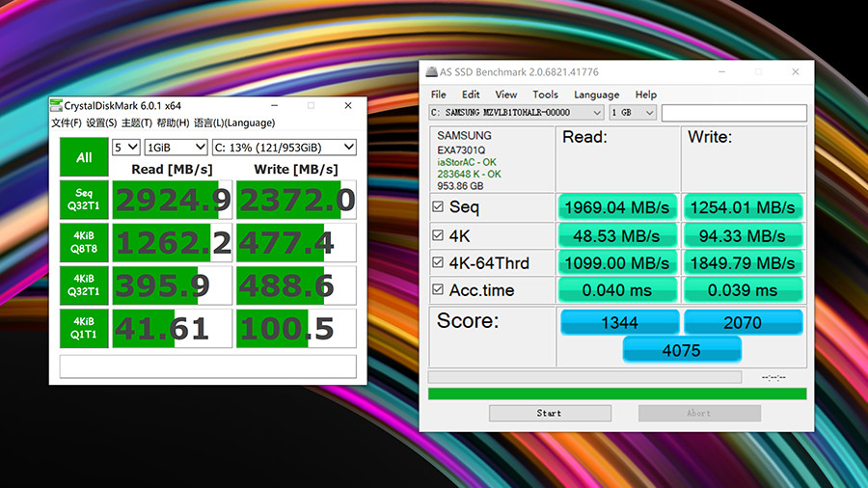Click the CrystalDiskMark title bar app icon

point(56,105)
